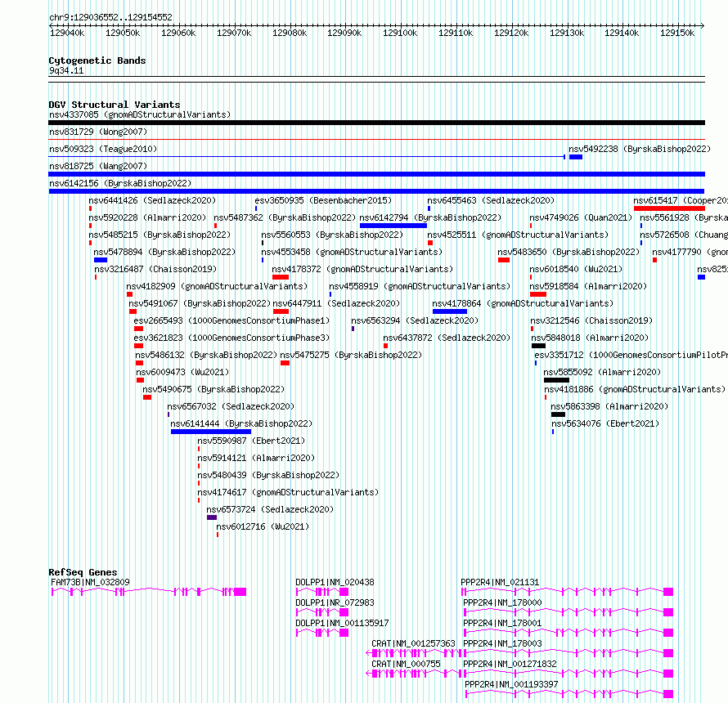This screenshot has width=728, height=703.
Task: Open DOLPP1 NM_020438 transcript label
Action: (x=335, y=582)
